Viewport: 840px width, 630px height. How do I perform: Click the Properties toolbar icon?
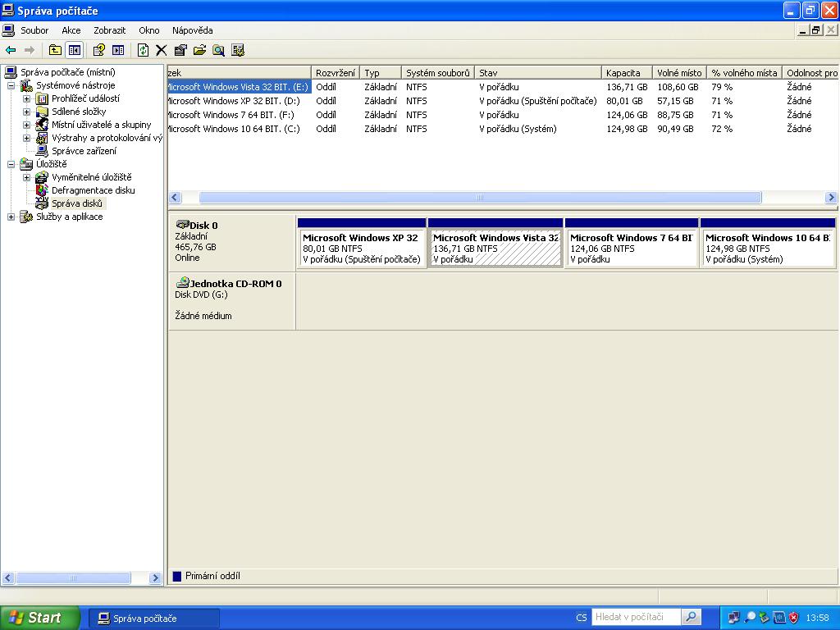tap(180, 50)
